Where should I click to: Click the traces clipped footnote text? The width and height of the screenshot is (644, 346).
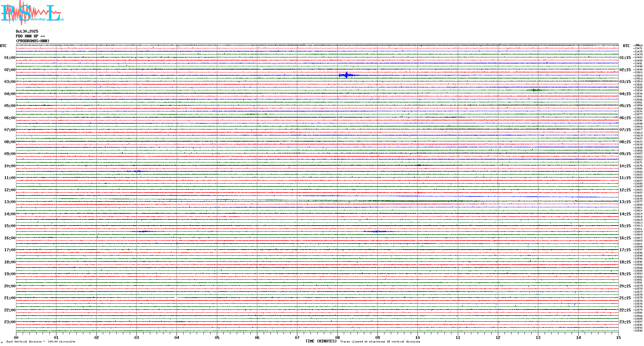coord(380,342)
